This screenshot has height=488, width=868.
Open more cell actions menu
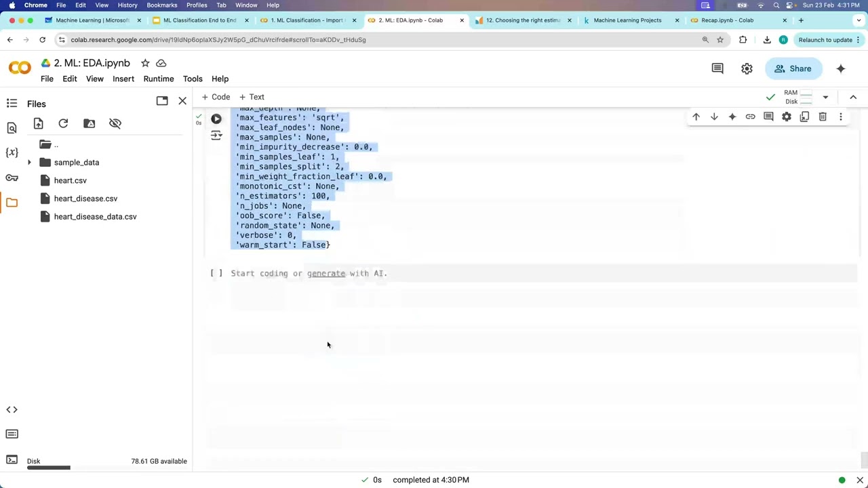click(x=841, y=117)
